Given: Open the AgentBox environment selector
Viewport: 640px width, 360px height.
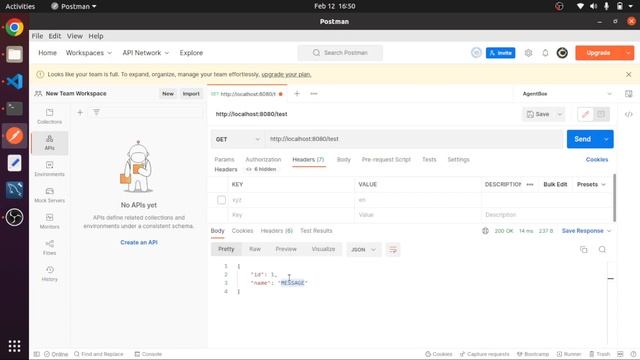Looking at the screenshot, I should pyautogui.click(x=567, y=93).
